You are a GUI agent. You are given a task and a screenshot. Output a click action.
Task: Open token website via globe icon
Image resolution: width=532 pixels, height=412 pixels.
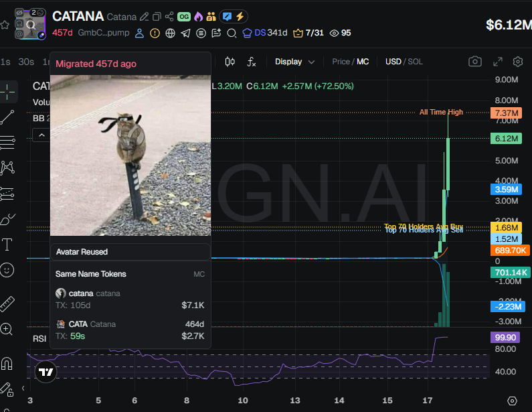[170, 33]
